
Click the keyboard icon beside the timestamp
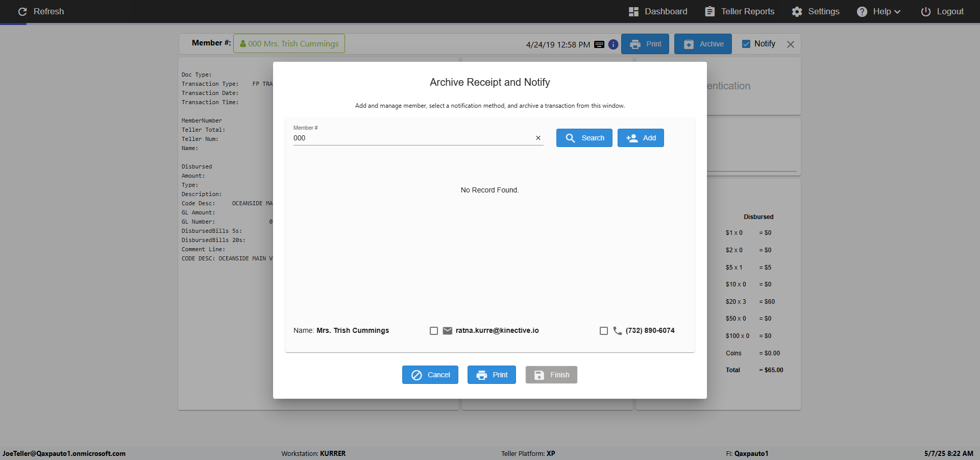[x=599, y=44]
